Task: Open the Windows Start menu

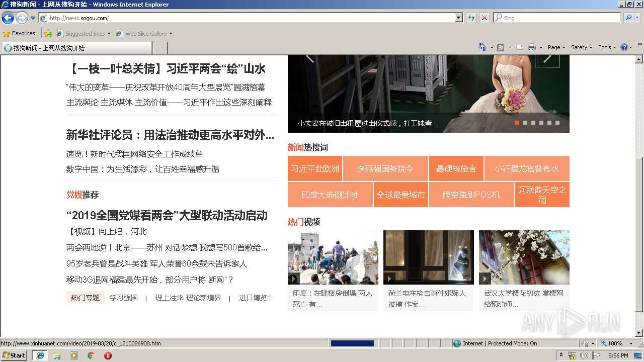Action: click(x=14, y=355)
